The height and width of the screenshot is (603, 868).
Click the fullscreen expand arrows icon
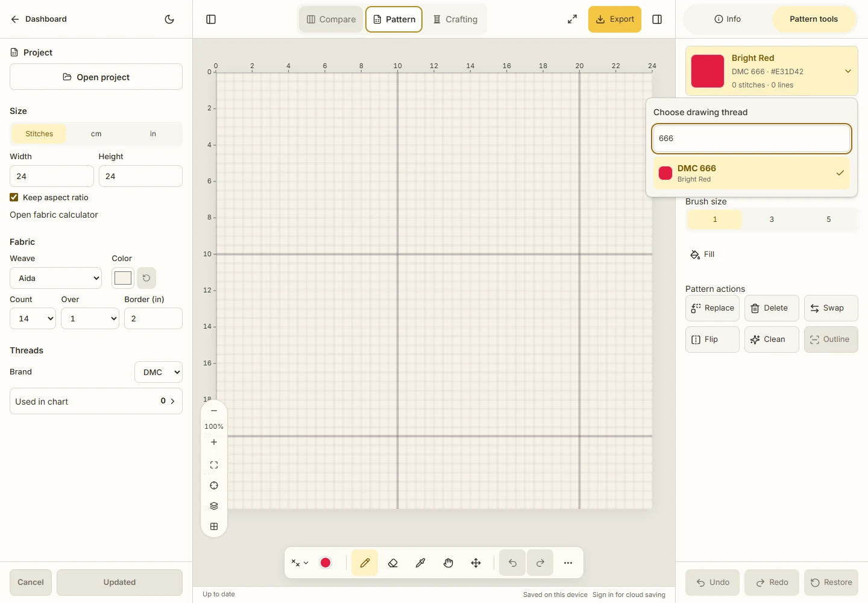(572, 19)
